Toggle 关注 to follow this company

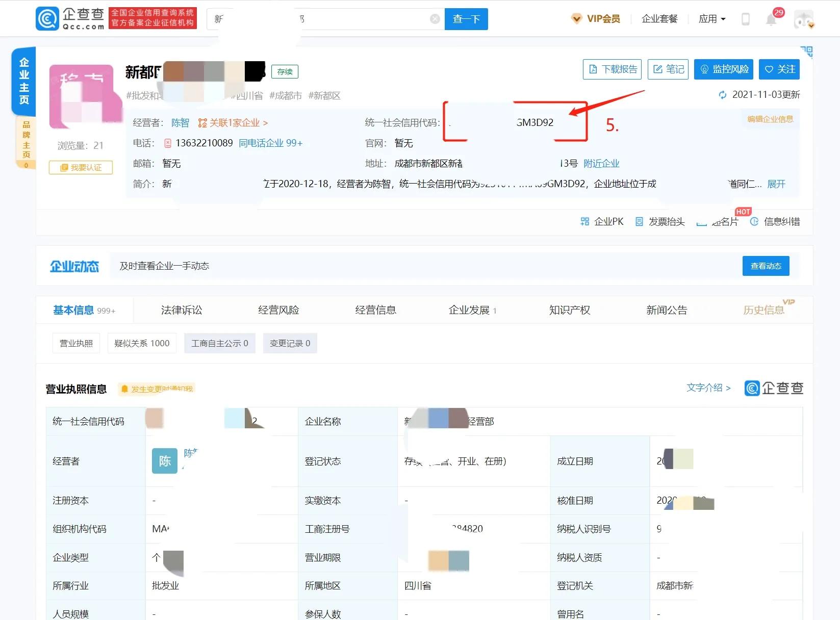click(779, 69)
